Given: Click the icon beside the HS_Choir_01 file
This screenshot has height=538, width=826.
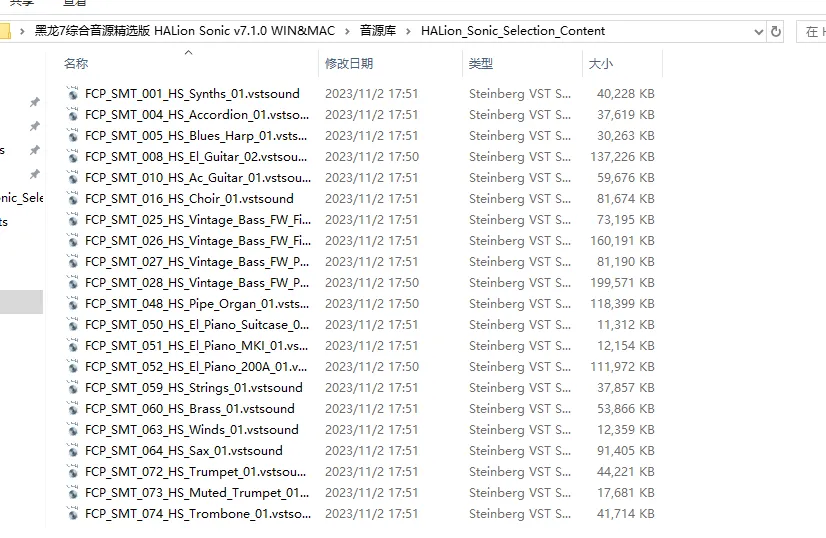Looking at the screenshot, I should 73,198.
